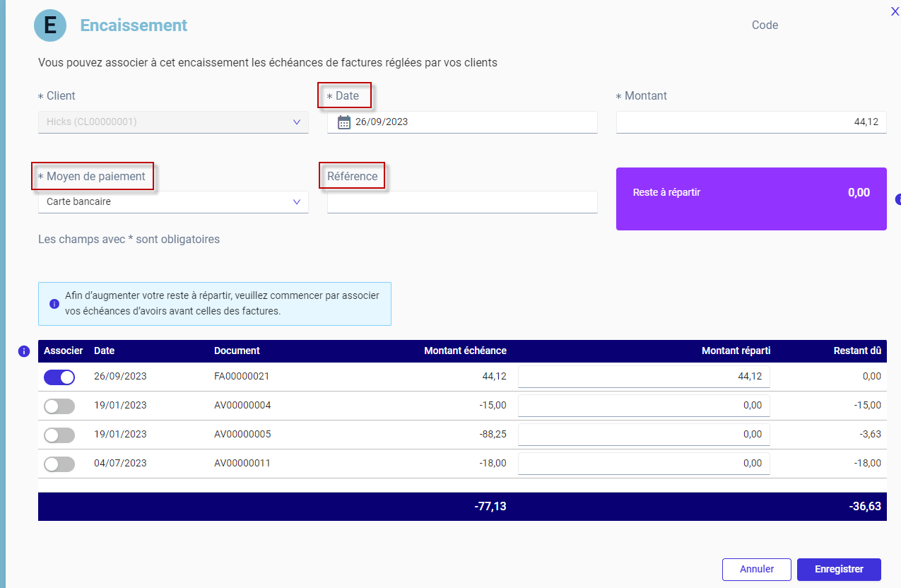Click the table date 26/09/2023 for FA00000021
Screen dimensions: 901x588
pos(120,376)
